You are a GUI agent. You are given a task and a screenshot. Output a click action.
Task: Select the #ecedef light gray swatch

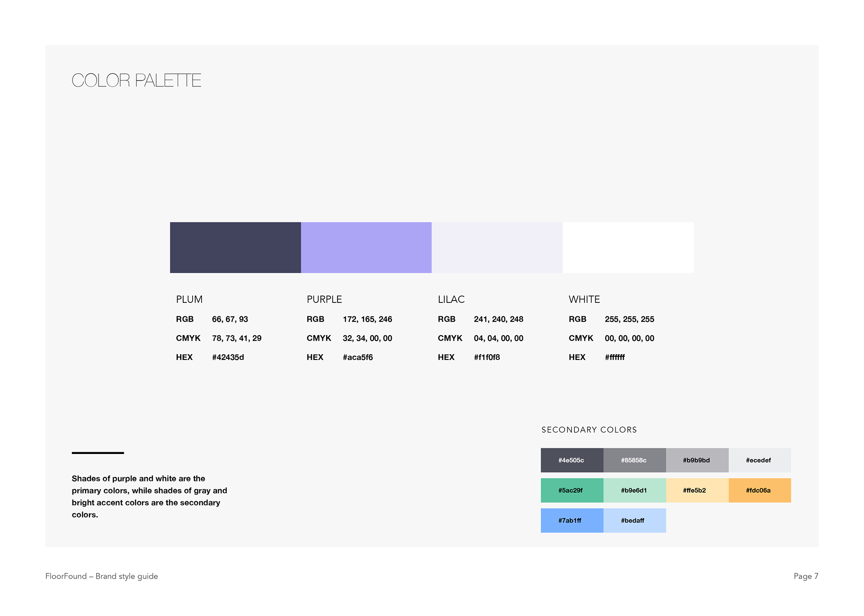(760, 460)
